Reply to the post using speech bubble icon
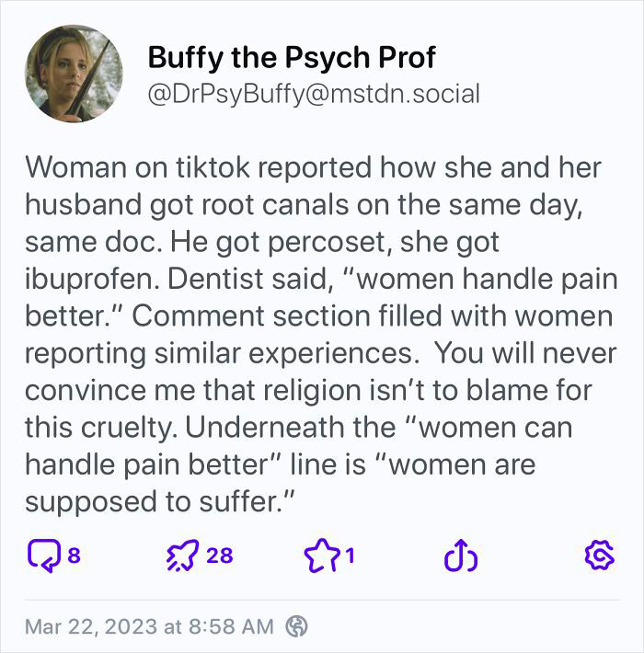This screenshot has height=653, width=644. pos(44,555)
